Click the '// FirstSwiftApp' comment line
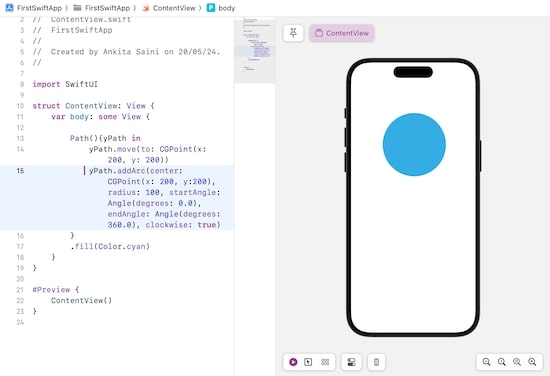 pos(72,30)
